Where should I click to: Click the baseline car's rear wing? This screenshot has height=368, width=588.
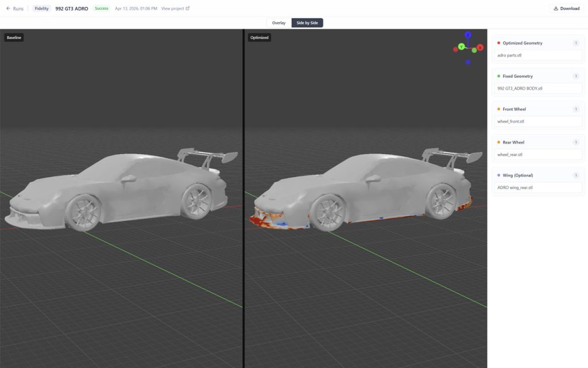tap(207, 155)
